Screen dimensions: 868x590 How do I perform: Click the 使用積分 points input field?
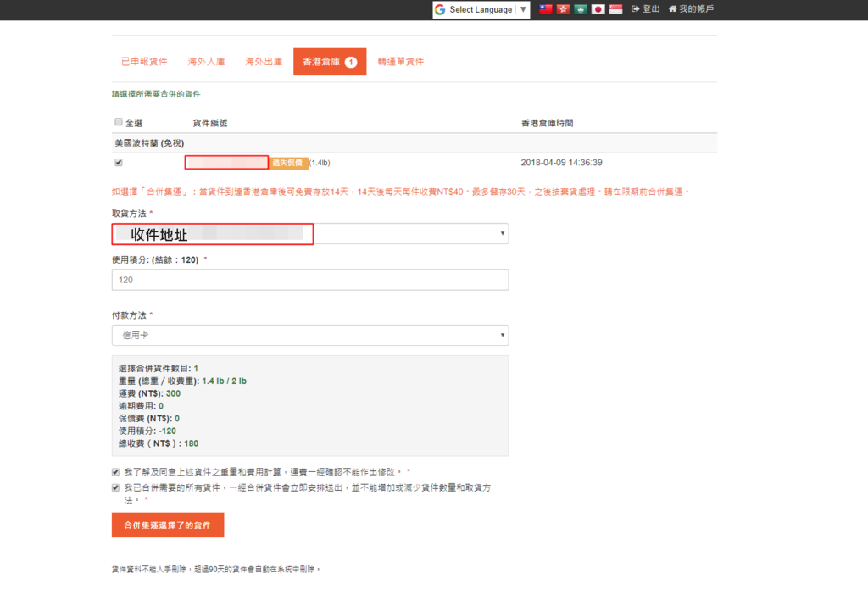point(310,280)
